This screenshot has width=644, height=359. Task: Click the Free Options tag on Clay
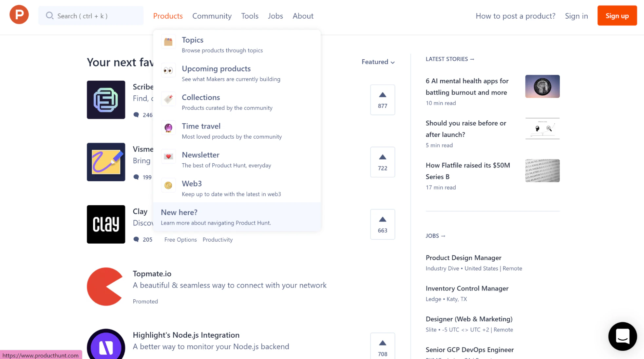click(180, 240)
